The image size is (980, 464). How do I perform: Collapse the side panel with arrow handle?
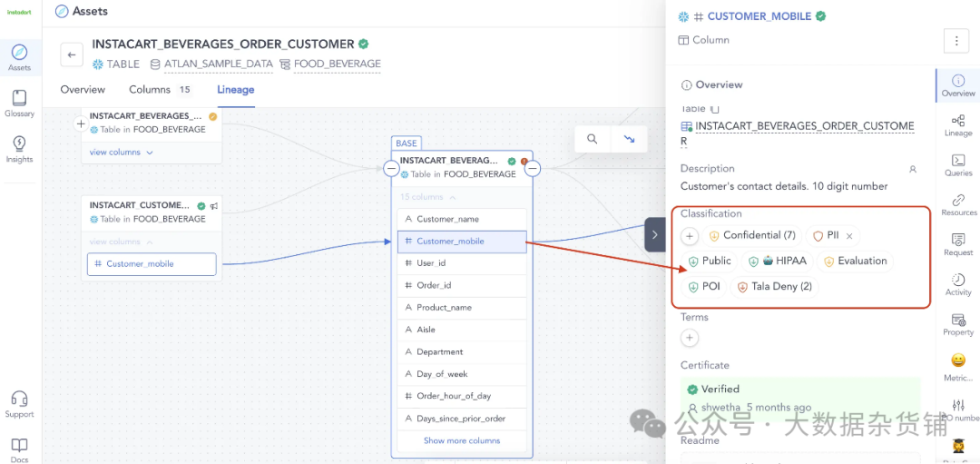(655, 234)
